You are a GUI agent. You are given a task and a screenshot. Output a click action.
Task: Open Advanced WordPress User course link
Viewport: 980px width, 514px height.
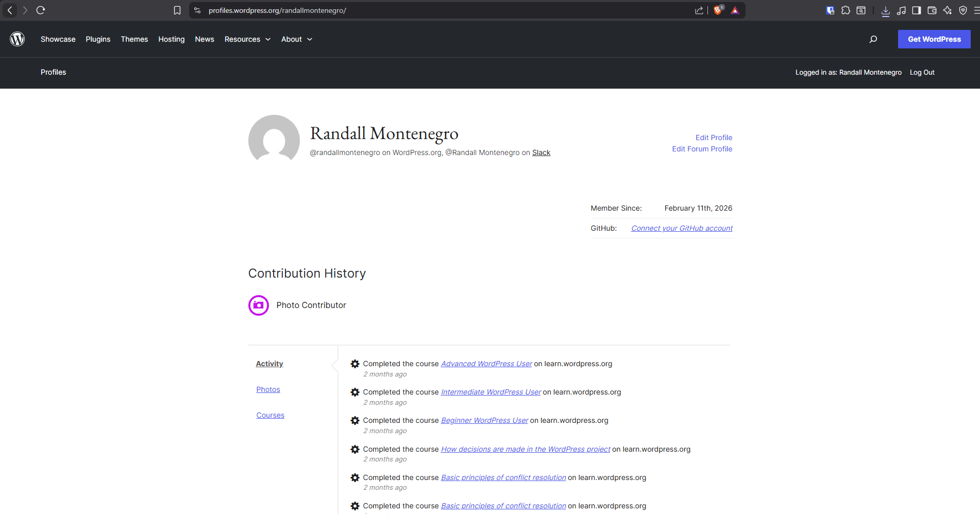point(486,364)
